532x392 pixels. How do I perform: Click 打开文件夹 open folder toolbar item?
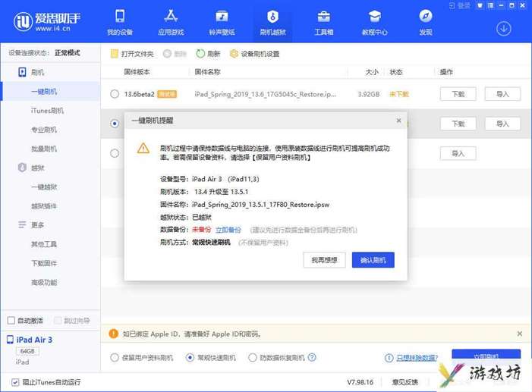pos(132,54)
